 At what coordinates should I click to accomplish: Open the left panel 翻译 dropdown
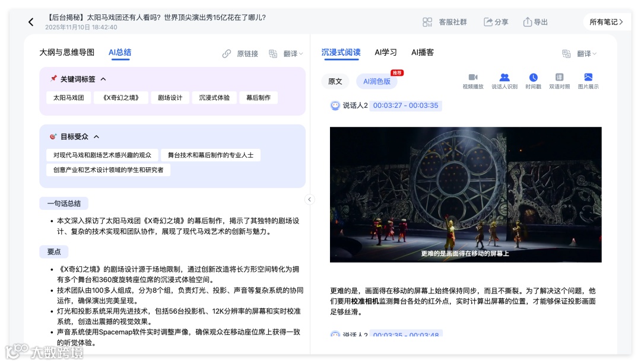tap(293, 53)
